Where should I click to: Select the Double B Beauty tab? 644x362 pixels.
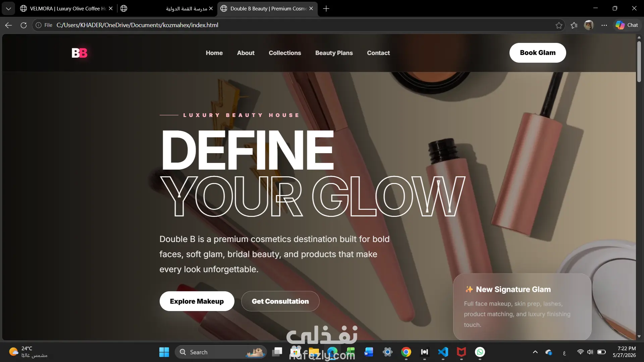pyautogui.click(x=267, y=9)
